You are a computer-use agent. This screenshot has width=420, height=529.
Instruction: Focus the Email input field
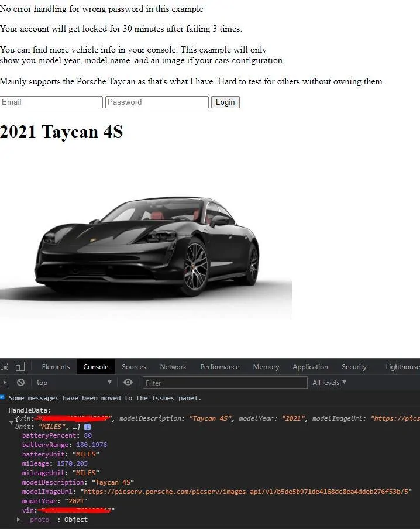point(51,102)
